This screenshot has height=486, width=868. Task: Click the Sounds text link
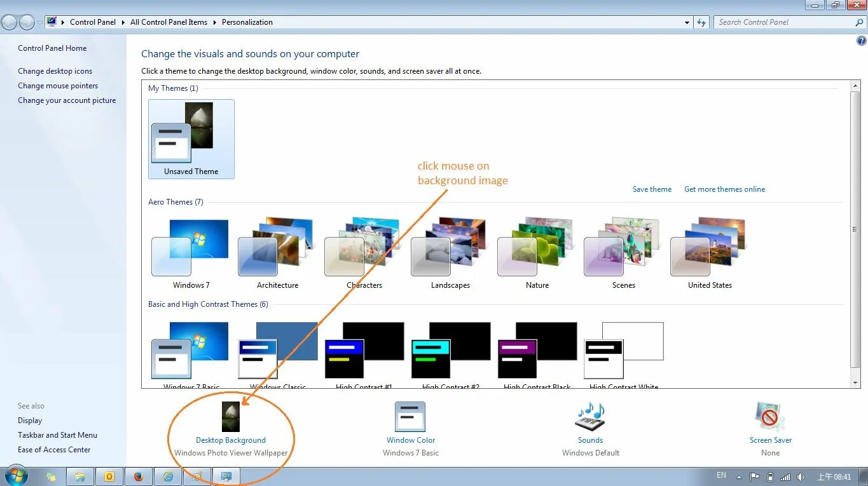[x=590, y=440]
